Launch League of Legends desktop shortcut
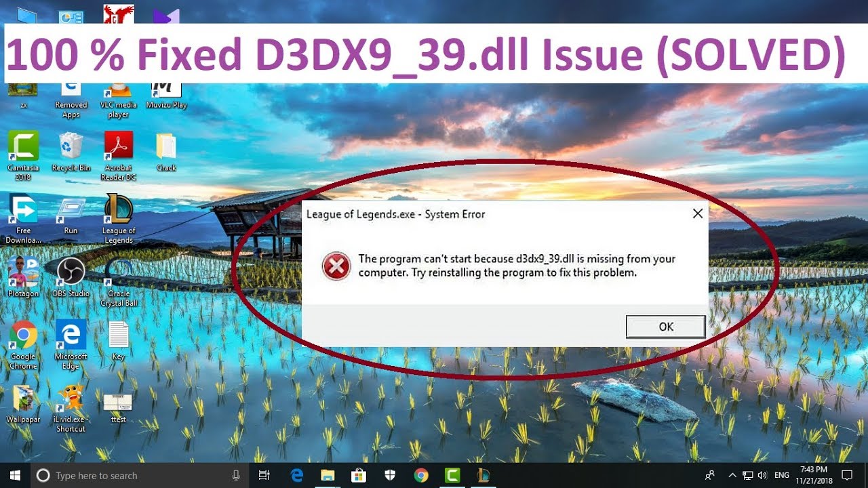The image size is (868, 488). click(119, 219)
